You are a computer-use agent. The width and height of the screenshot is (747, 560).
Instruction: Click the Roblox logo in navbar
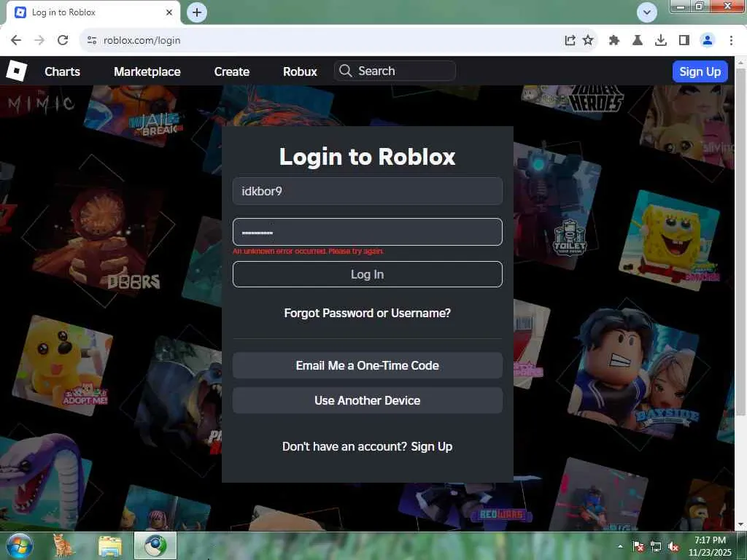coord(16,71)
